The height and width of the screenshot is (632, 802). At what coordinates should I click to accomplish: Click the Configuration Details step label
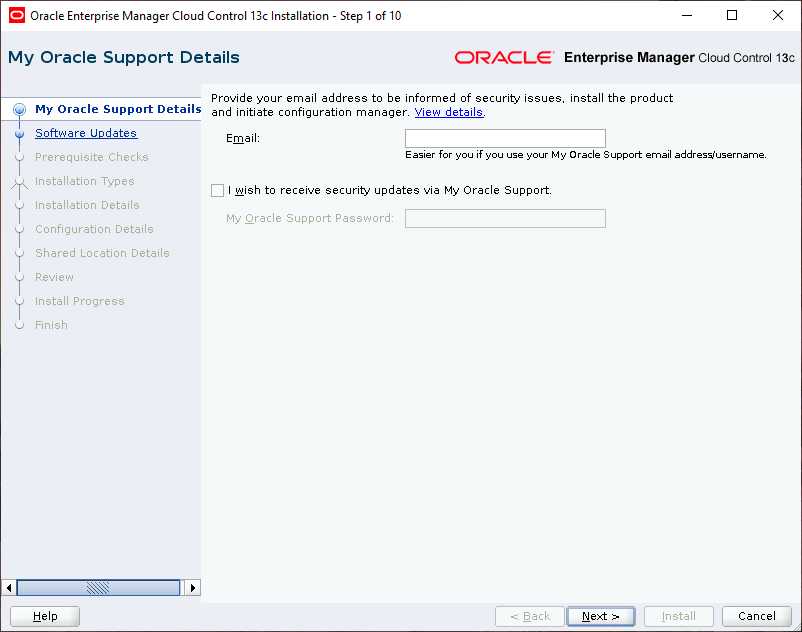pos(94,229)
